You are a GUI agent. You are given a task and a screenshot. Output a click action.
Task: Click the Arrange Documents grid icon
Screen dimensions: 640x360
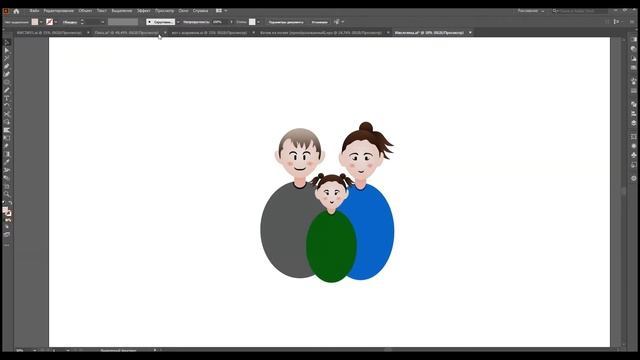point(219,11)
